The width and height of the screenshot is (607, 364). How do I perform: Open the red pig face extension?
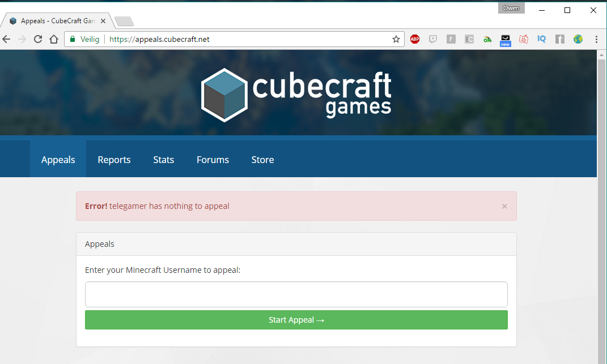(523, 39)
